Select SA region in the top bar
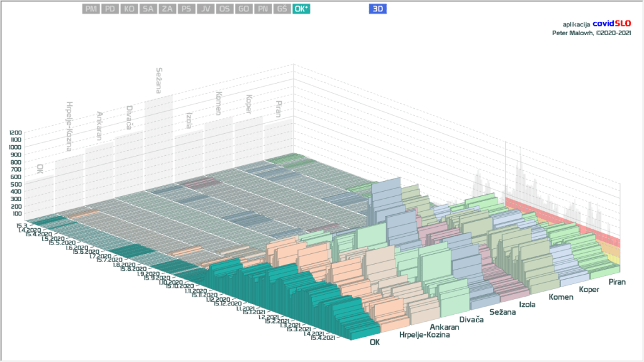The width and height of the screenshot is (644, 362). 148,9
